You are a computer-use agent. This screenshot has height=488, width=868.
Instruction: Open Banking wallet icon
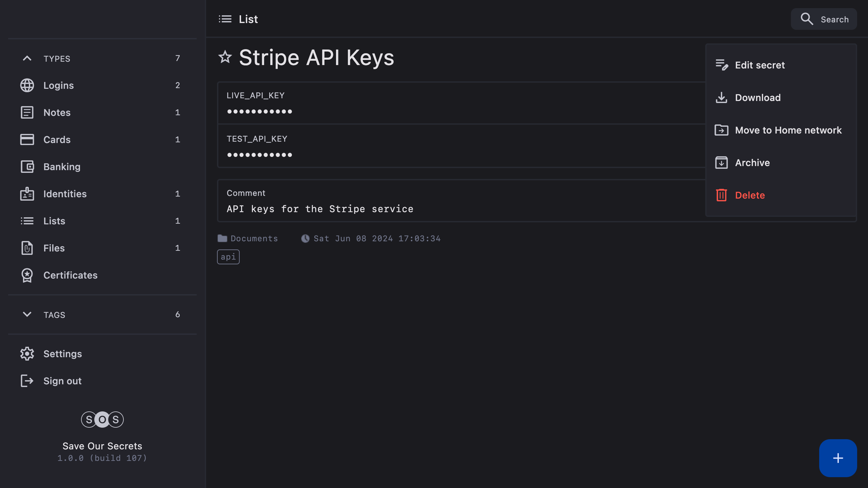[27, 167]
